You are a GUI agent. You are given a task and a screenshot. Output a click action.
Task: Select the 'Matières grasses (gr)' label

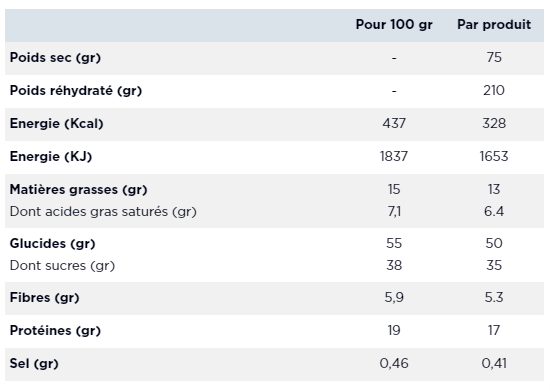coord(79,190)
